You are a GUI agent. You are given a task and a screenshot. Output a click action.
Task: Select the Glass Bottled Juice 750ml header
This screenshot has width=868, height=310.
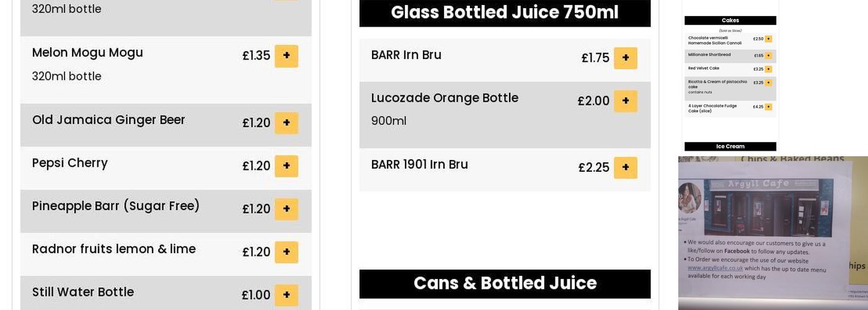point(505,12)
